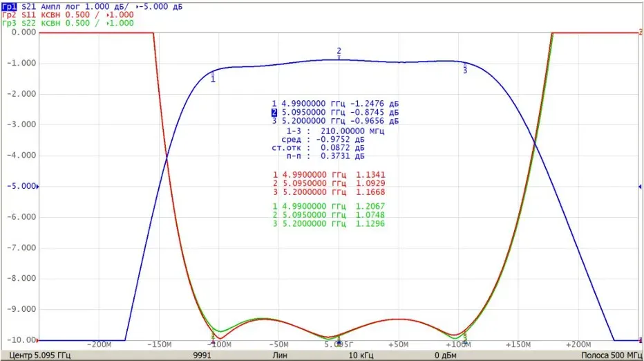The image size is (644, 361).
Task: Click marker 3 on the blue S21 trace
Action: [x=465, y=68]
